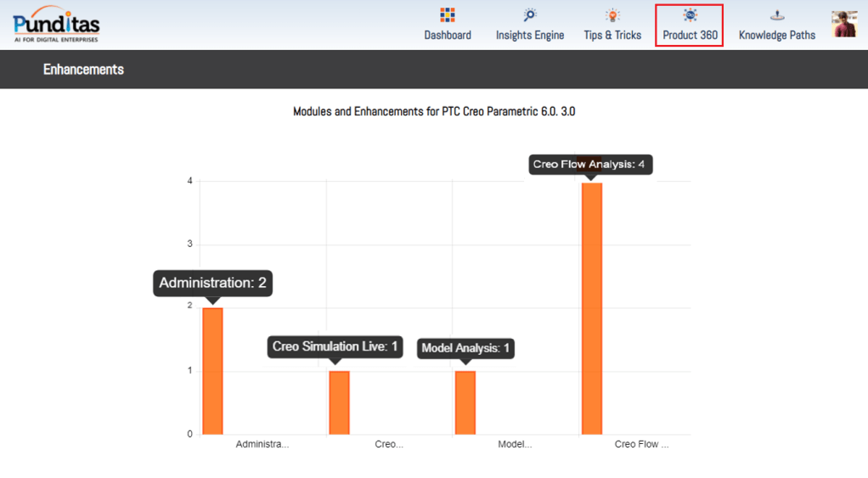868x478 pixels.
Task: Click the Knowledge Paths icon
Action: coord(776,15)
